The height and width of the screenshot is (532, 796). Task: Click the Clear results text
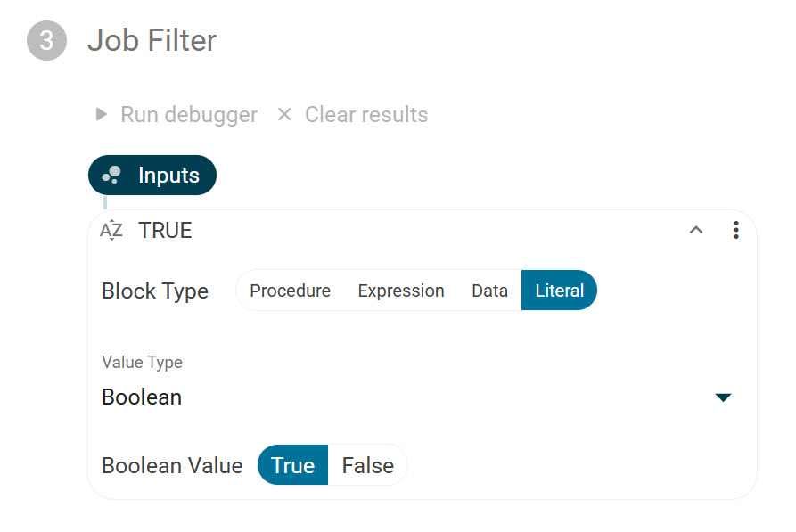366,115
